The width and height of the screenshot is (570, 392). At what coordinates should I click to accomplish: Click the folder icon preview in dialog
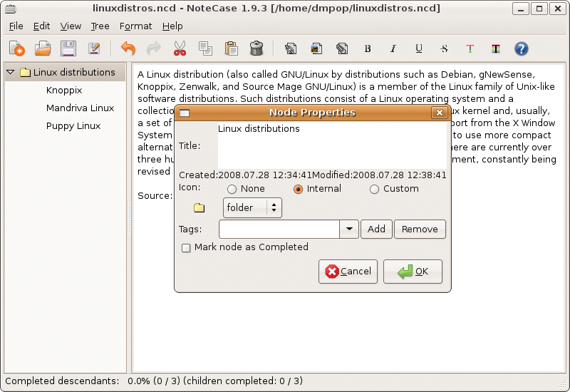pos(199,207)
